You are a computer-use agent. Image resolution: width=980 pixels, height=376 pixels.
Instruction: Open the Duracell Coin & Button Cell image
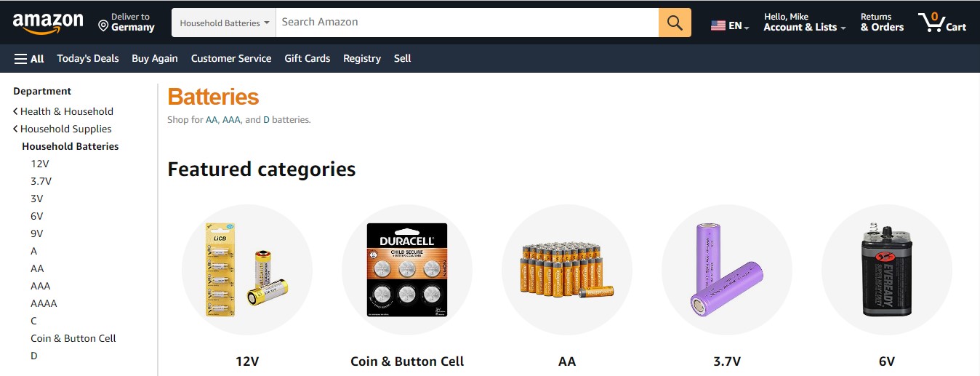(407, 270)
